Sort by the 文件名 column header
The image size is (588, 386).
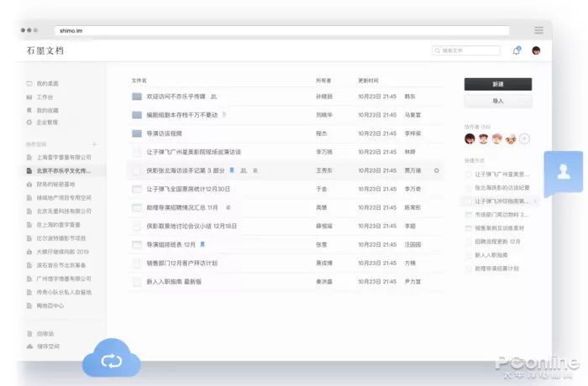coord(139,81)
